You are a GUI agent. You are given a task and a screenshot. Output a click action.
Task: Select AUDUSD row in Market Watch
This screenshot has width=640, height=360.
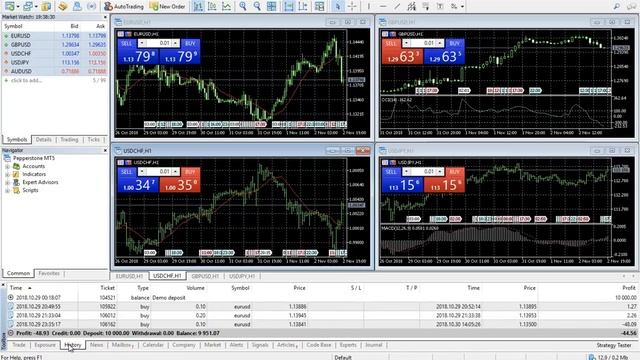[x=55, y=71]
